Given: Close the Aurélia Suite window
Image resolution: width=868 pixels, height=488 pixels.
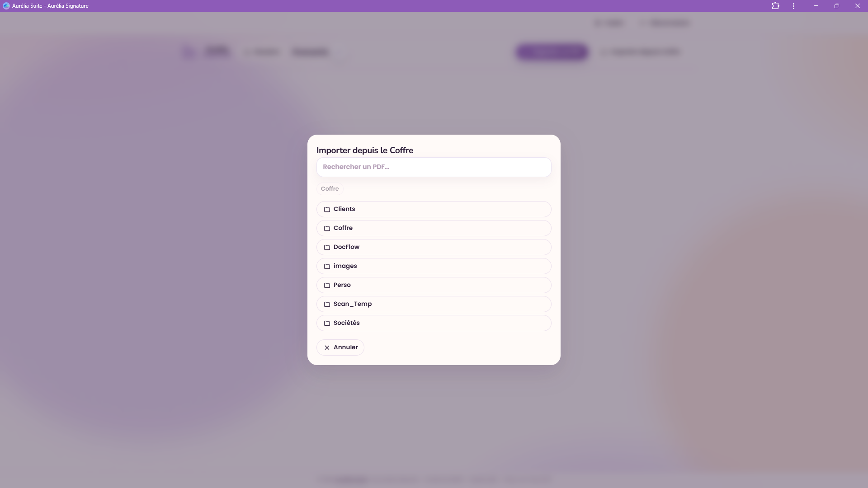Looking at the screenshot, I should click(x=858, y=6).
